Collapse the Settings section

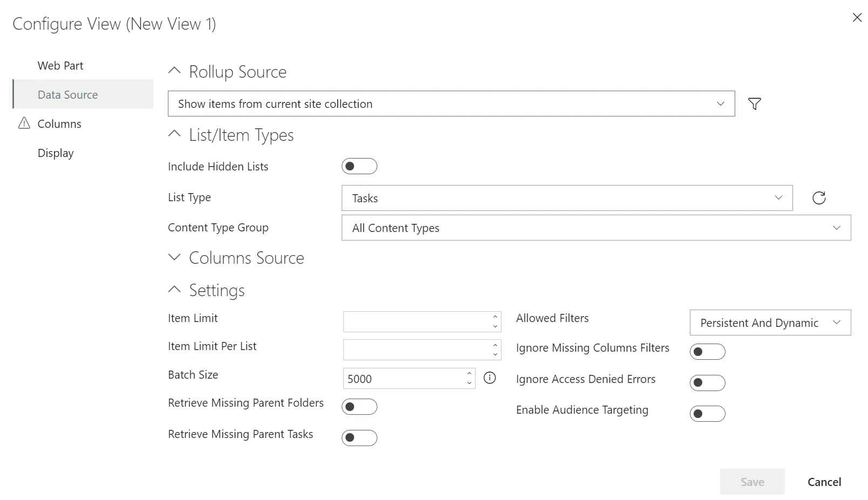(x=174, y=289)
